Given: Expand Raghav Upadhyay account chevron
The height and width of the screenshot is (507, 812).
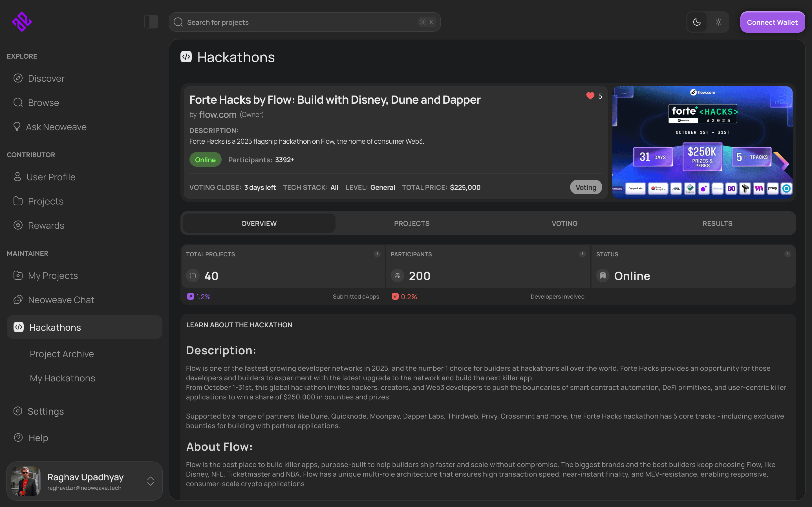Looking at the screenshot, I should click(150, 481).
